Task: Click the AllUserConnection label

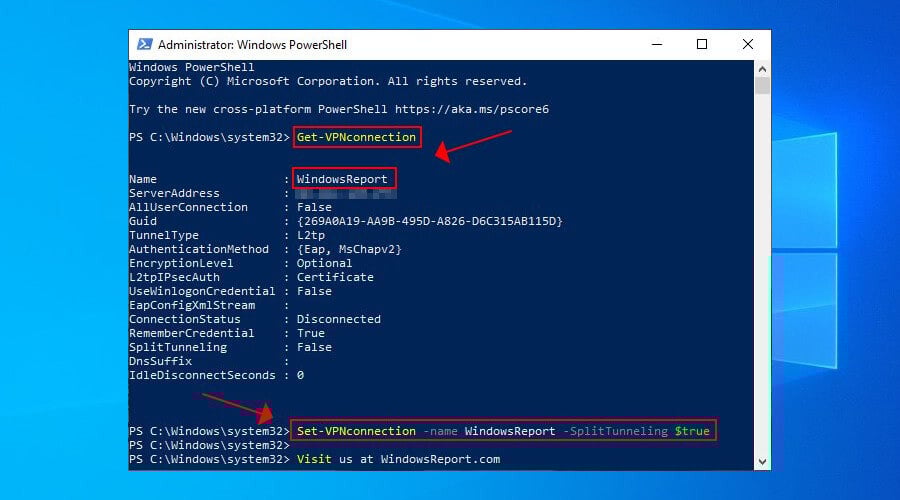Action: click(188, 207)
